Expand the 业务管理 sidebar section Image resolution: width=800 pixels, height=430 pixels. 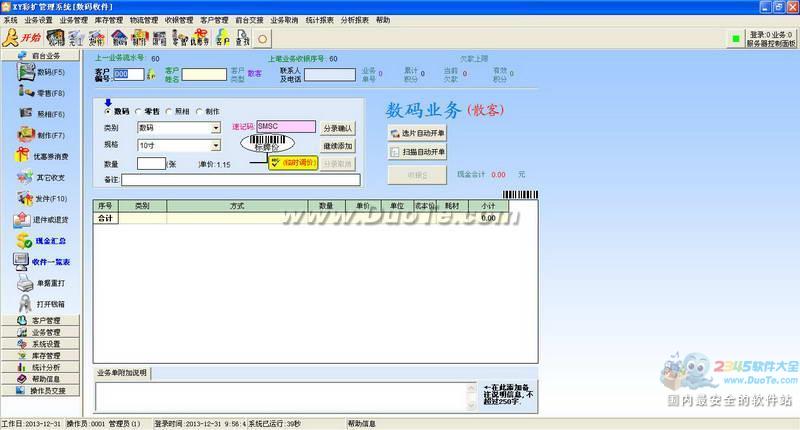[40, 332]
